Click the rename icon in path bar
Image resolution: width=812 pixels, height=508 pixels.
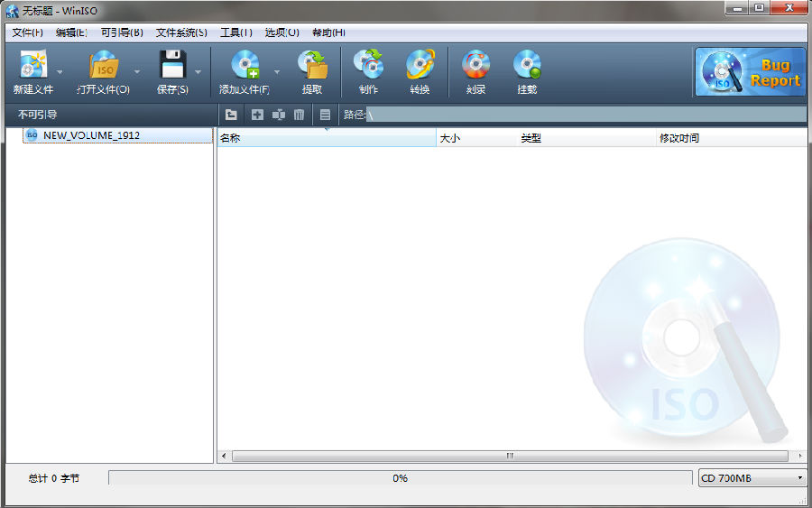[279, 115]
